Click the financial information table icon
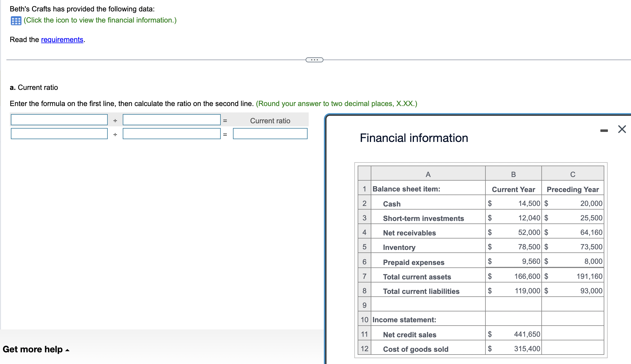The width and height of the screenshot is (631, 364). click(16, 21)
